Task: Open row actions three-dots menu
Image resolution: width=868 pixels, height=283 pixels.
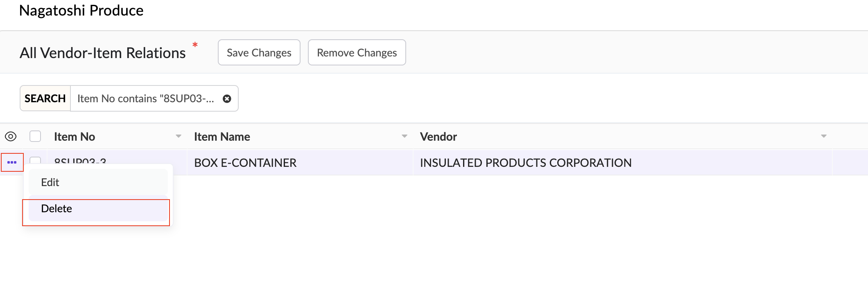Action: pos(12,162)
